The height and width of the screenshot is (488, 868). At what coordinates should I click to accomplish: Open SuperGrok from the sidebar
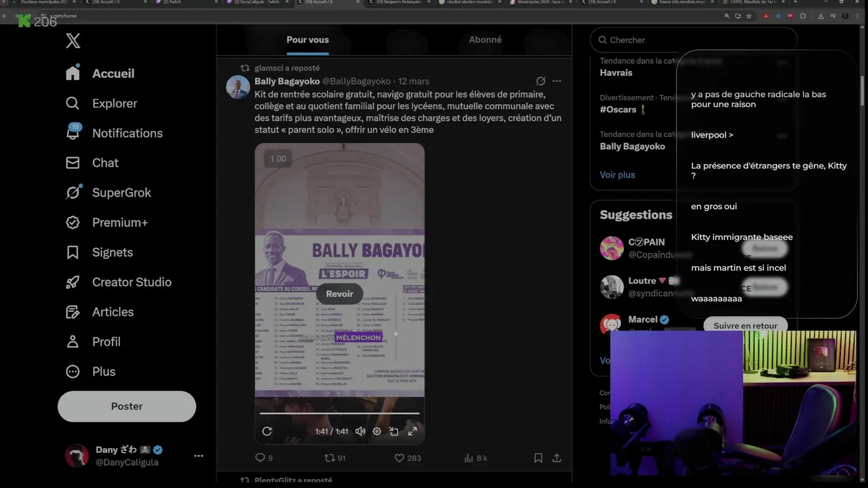click(x=108, y=192)
